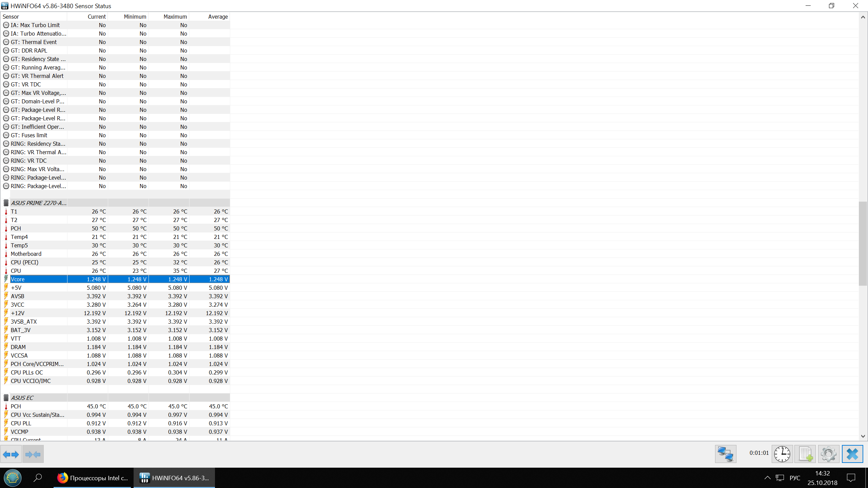This screenshot has width=868, height=488.
Task: Click the clock reset timer icon
Action: click(782, 454)
